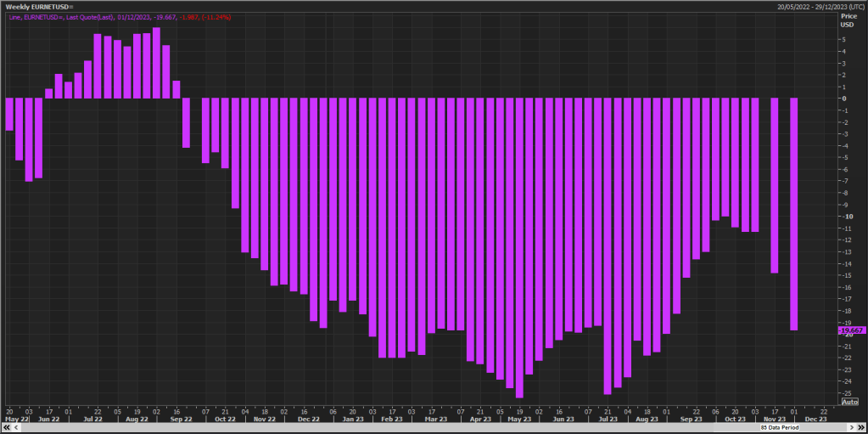Click the first bar at 20 May 22
Screen dimensions: 868x434
pyautogui.click(x=9, y=114)
